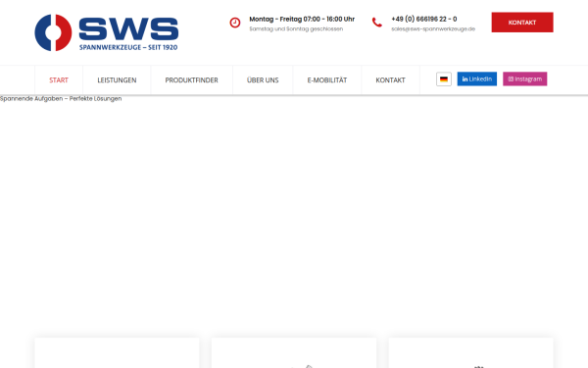Click the sales email address link
Image resolution: width=588 pixels, height=368 pixels.
point(433,28)
